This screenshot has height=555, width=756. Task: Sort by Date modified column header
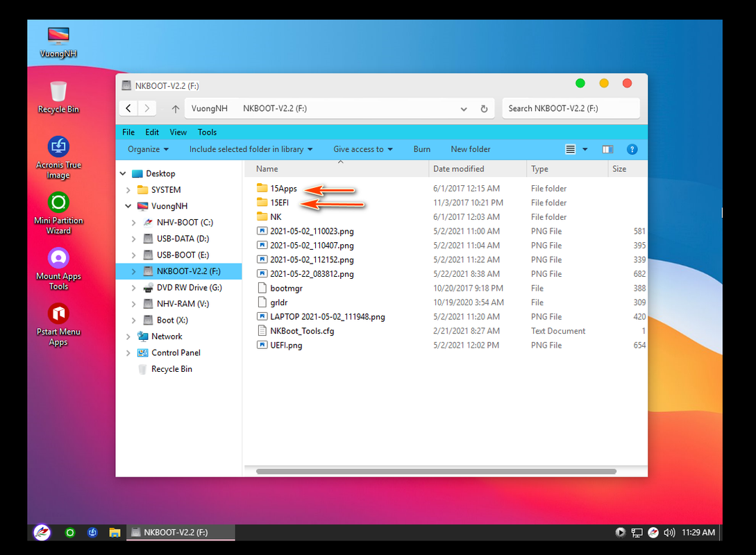(x=478, y=169)
